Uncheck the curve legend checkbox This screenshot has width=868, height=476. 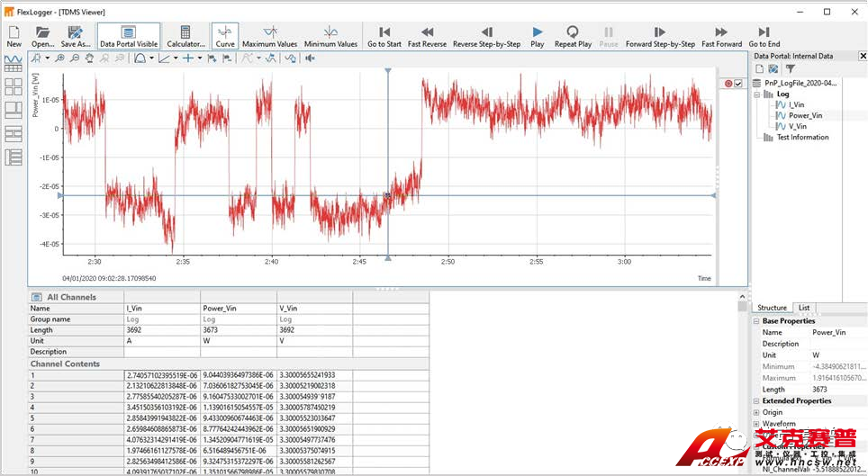pyautogui.click(x=738, y=84)
